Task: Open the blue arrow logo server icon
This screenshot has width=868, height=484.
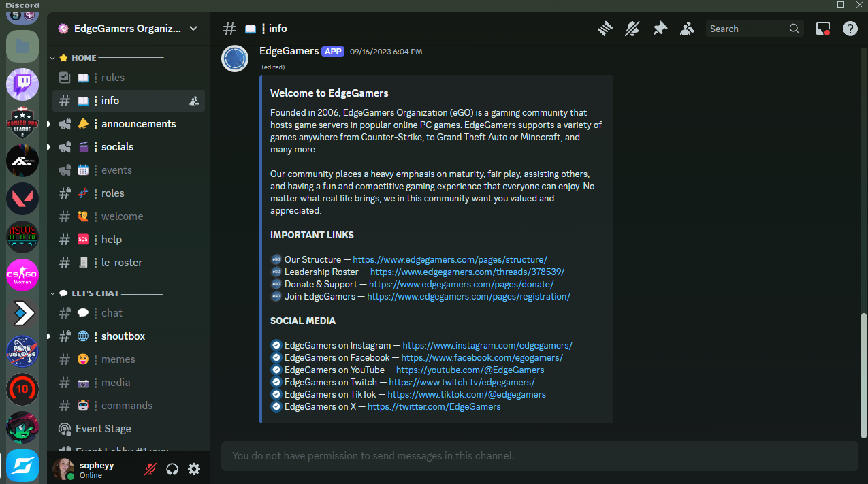Action: [x=22, y=313]
